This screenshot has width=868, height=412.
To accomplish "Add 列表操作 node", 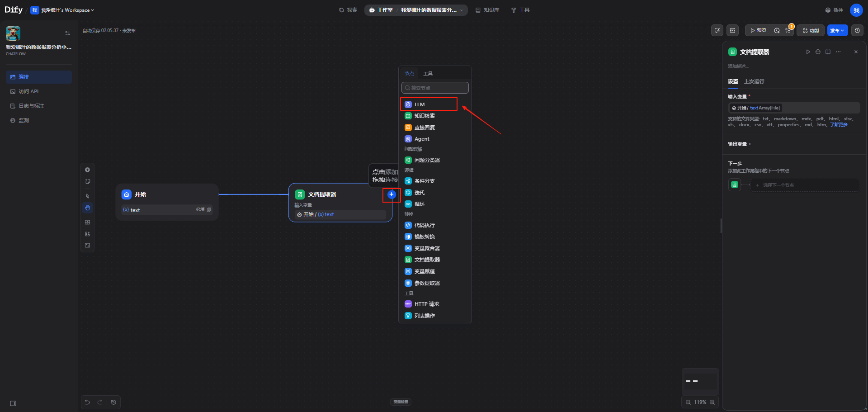I will coord(435,316).
